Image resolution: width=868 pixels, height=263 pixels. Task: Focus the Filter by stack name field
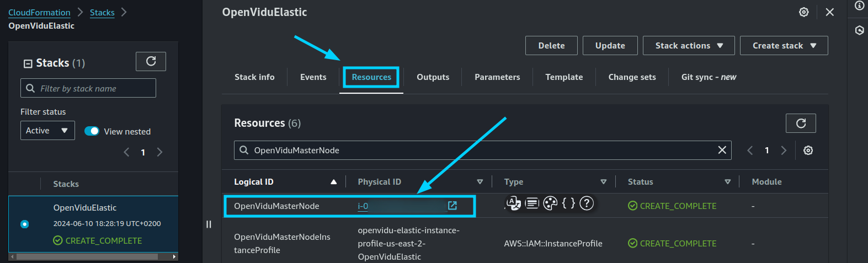pyautogui.click(x=88, y=88)
